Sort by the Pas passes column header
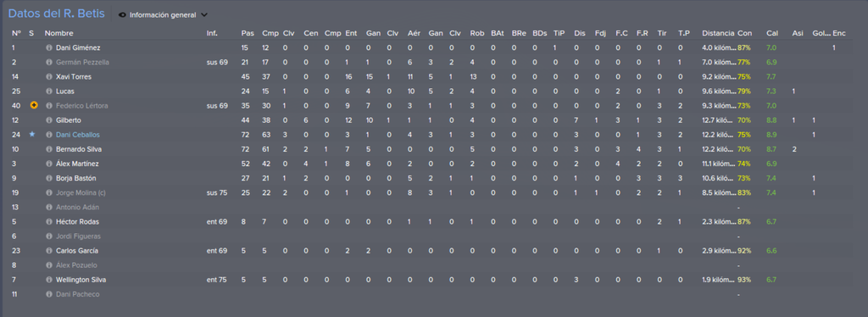The image size is (868, 317). (x=248, y=33)
